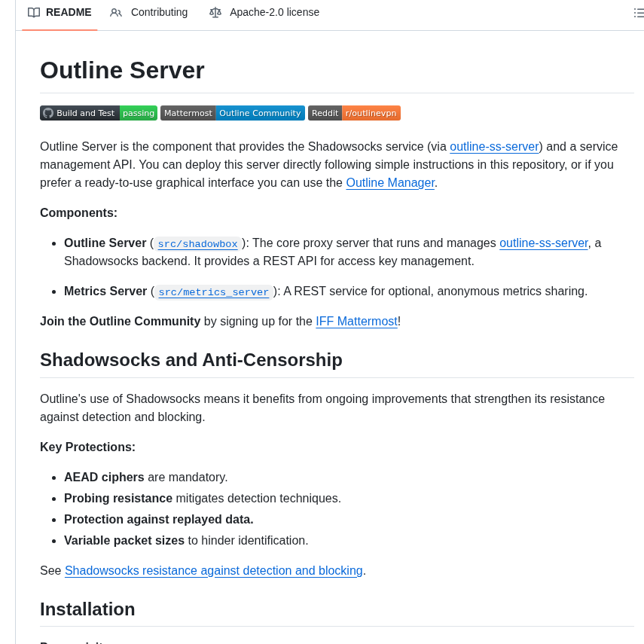Open the Contributing tab
Screen dimensions: 644x644
[x=158, y=13]
